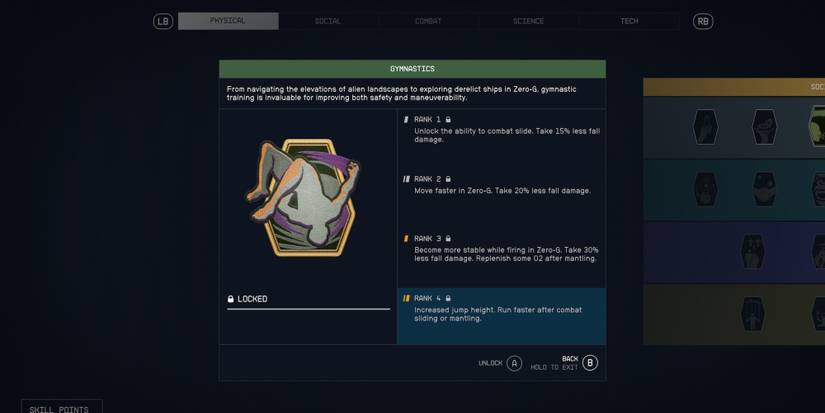825x413 pixels.
Task: Click the Unlock button label
Action: [490, 363]
